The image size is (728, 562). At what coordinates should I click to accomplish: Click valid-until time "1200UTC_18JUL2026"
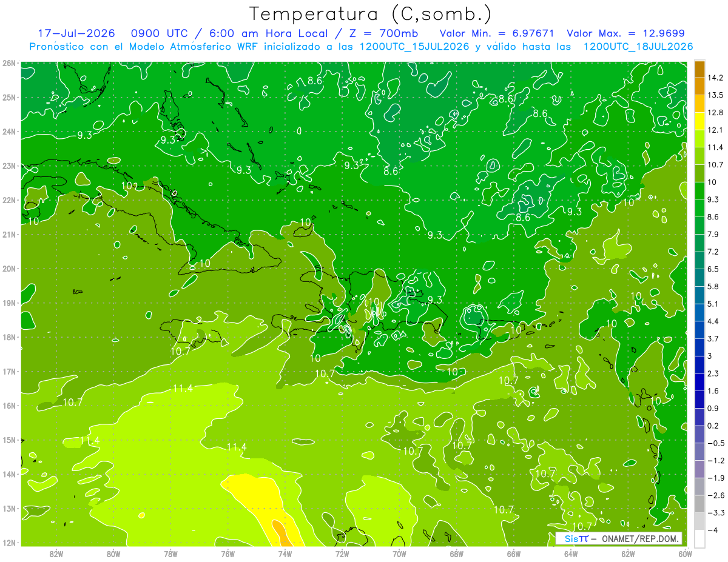638,46
